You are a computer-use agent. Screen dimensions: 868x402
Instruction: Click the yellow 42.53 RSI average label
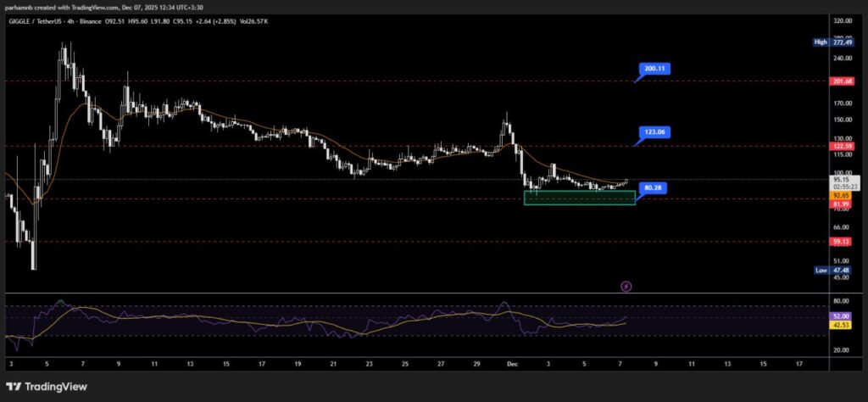(843, 325)
